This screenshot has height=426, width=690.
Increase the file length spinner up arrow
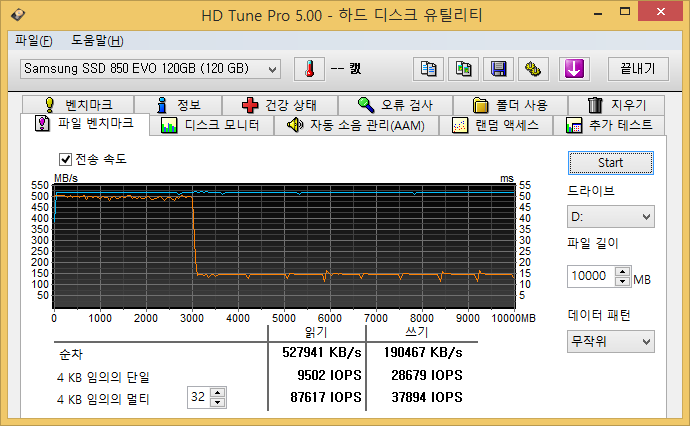pyautogui.click(x=622, y=272)
